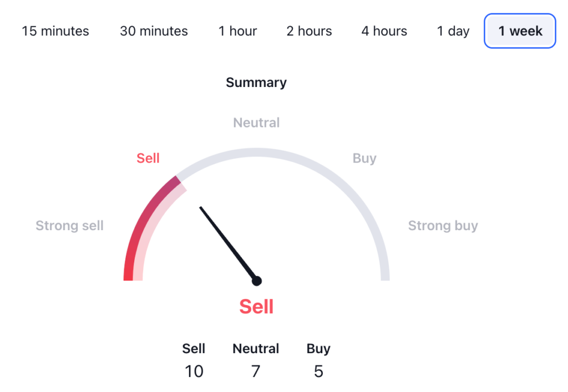568x392 pixels.
Task: Select the 1 day timeframe tab
Action: (x=453, y=31)
